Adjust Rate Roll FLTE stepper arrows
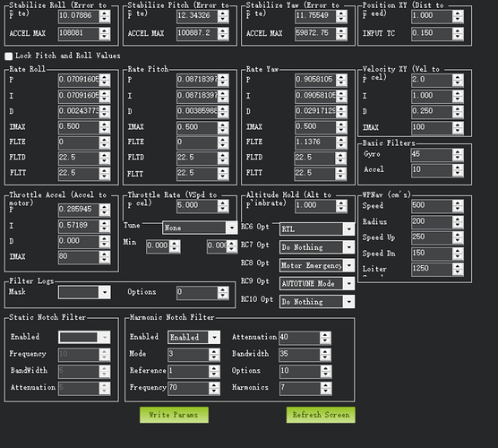Screen dimensions: 498x448 [105, 142]
